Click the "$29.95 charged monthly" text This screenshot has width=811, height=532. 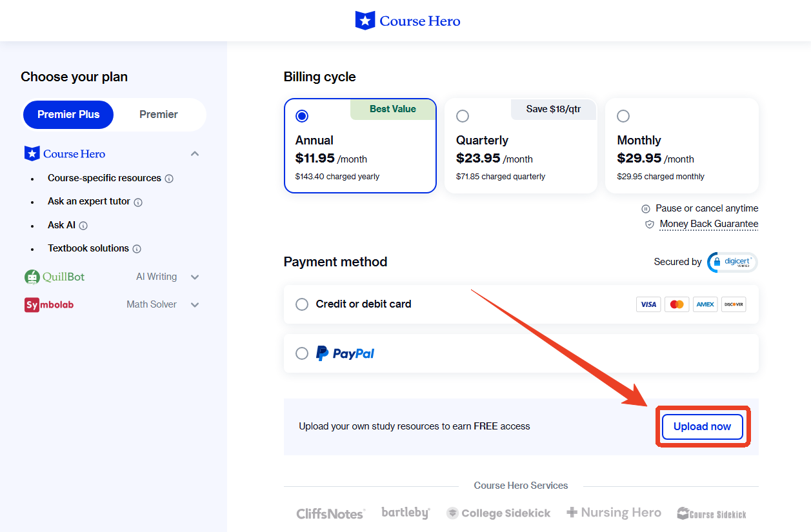(x=661, y=176)
